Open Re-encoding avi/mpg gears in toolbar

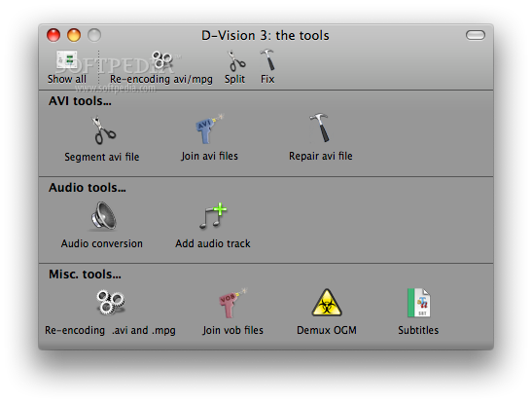pyautogui.click(x=161, y=60)
